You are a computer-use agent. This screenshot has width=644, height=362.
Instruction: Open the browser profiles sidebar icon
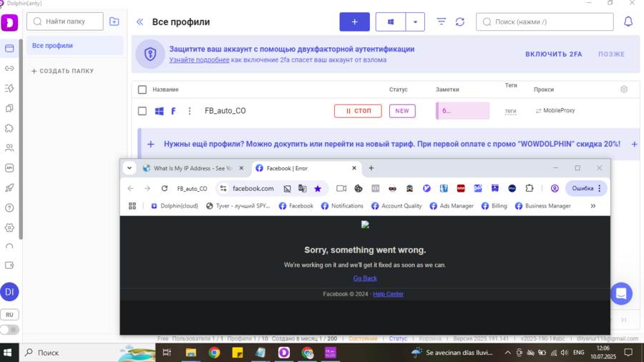coord(9,49)
